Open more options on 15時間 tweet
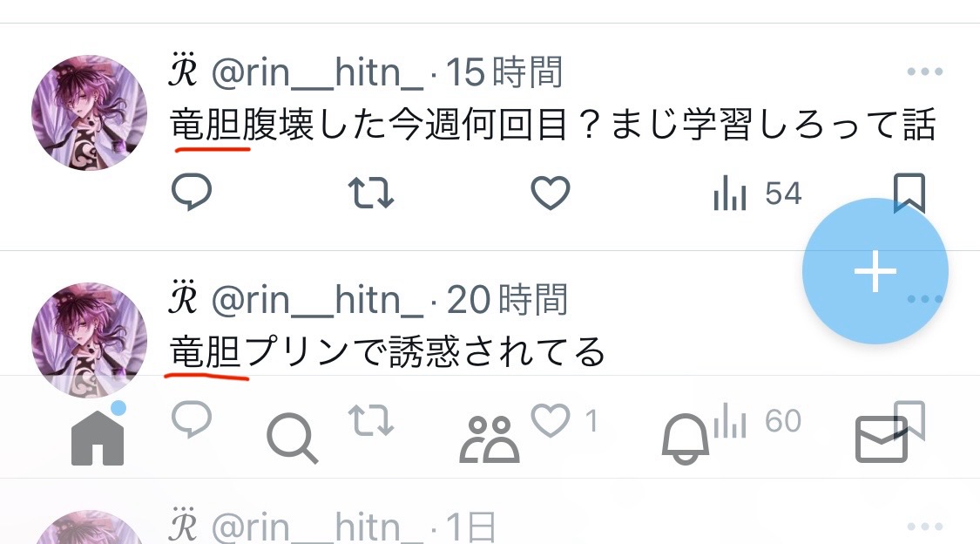The height and width of the screenshot is (544, 980). pos(924,71)
